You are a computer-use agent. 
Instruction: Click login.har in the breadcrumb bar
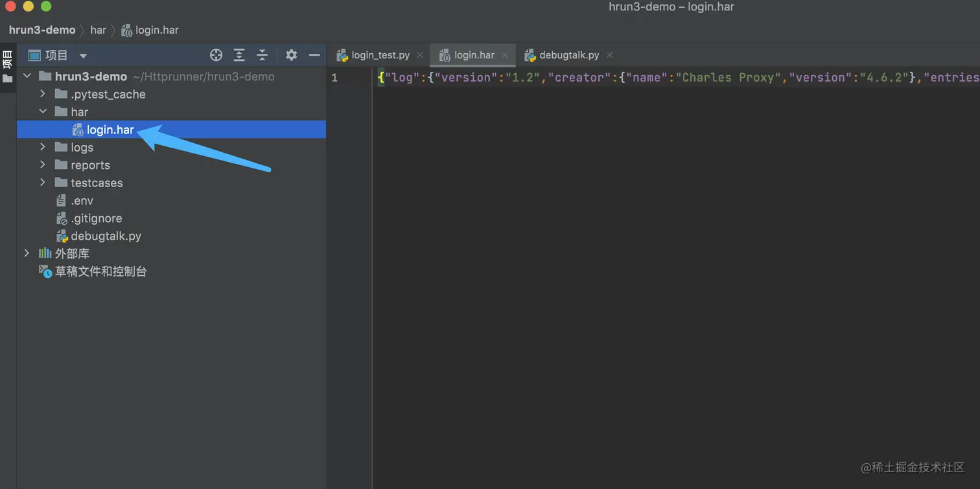point(150,30)
